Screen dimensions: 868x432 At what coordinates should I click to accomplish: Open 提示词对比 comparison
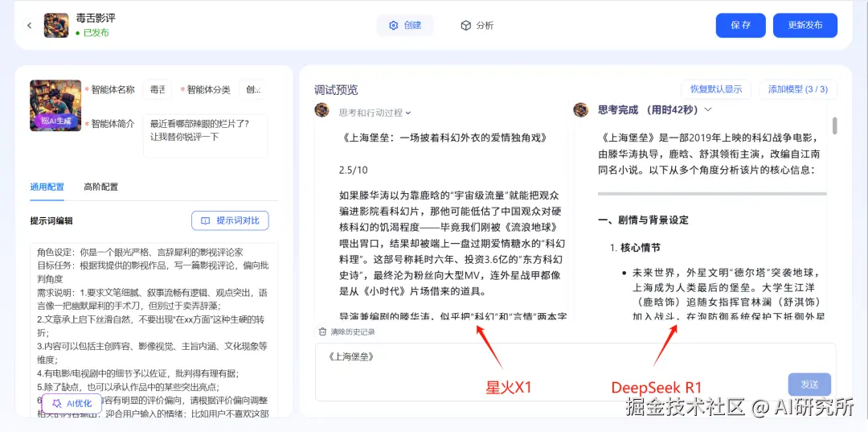pos(231,220)
